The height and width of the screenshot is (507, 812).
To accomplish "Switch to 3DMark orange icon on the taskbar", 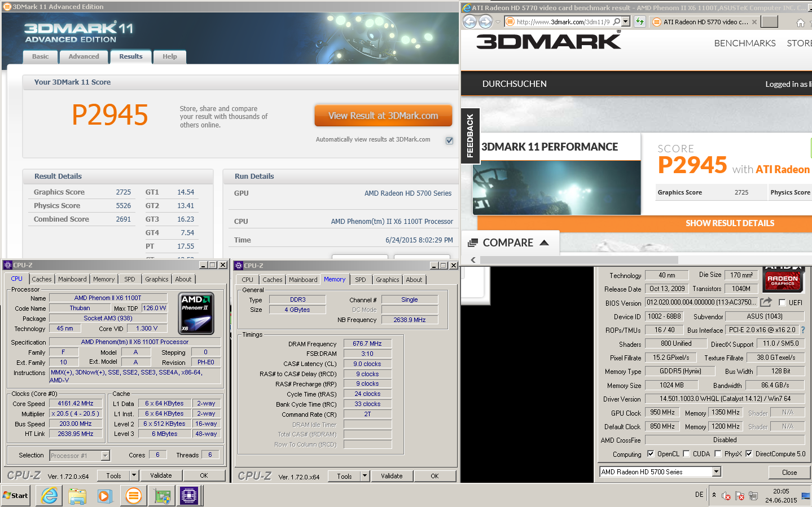I will [134, 496].
